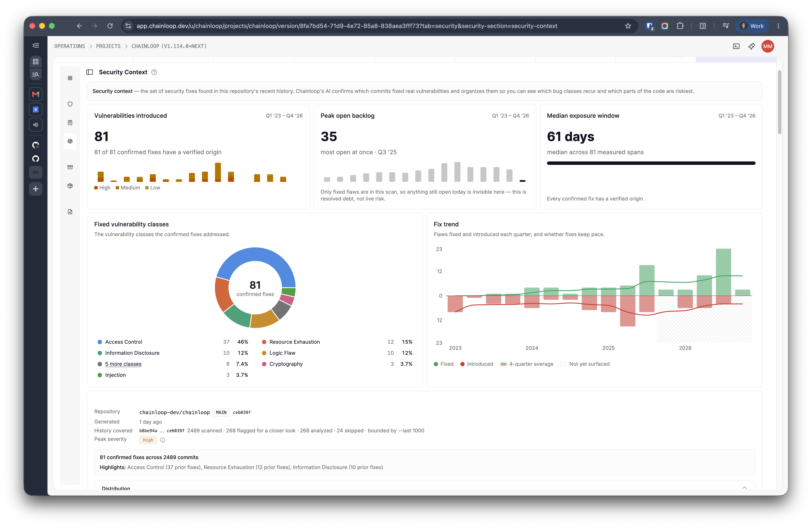Image resolution: width=812 pixels, height=527 pixels.
Task: Open the browser Extensions puzzle icon
Action: click(680, 26)
